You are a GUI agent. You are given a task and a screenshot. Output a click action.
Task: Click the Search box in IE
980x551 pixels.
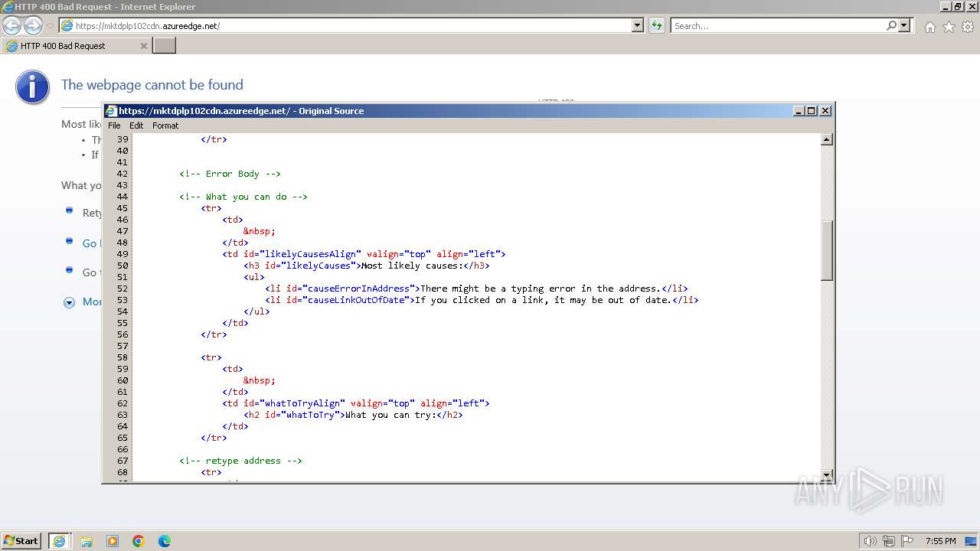[x=778, y=26]
